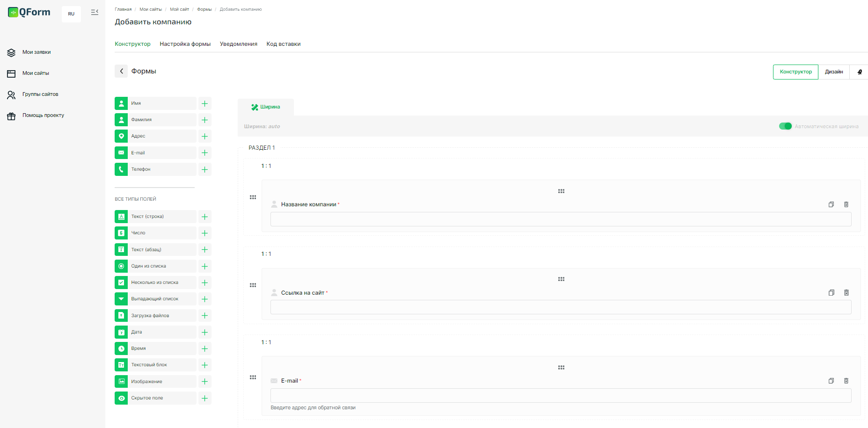Select the Текст (строка) field type label
868x428 pixels.
tap(147, 217)
